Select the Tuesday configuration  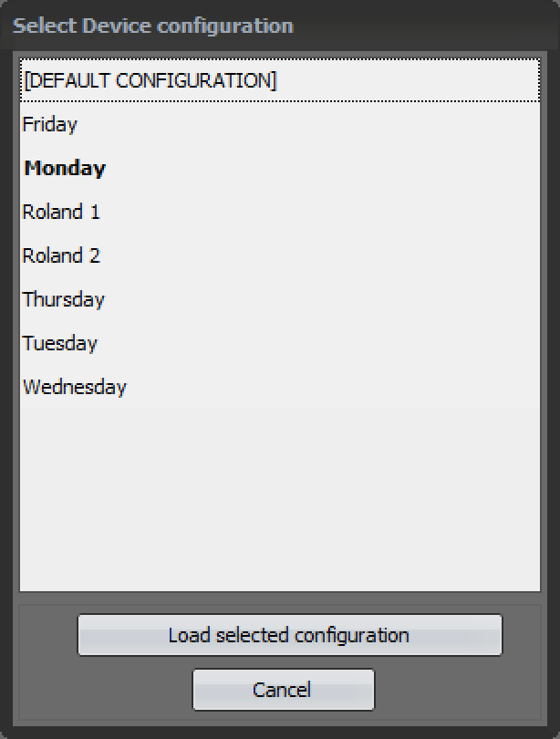[x=280, y=343]
